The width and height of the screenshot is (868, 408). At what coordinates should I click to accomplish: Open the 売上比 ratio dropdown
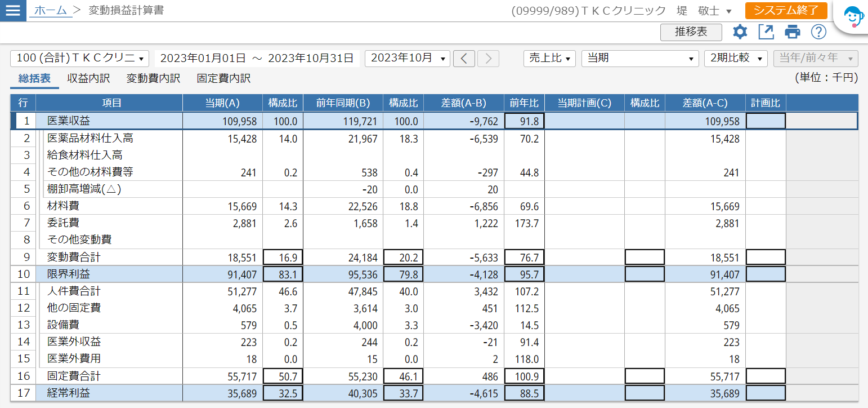point(549,58)
